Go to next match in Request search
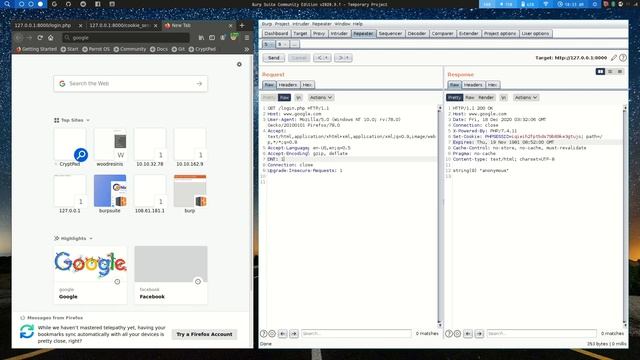The height and width of the screenshot is (360, 640). click(x=294, y=334)
